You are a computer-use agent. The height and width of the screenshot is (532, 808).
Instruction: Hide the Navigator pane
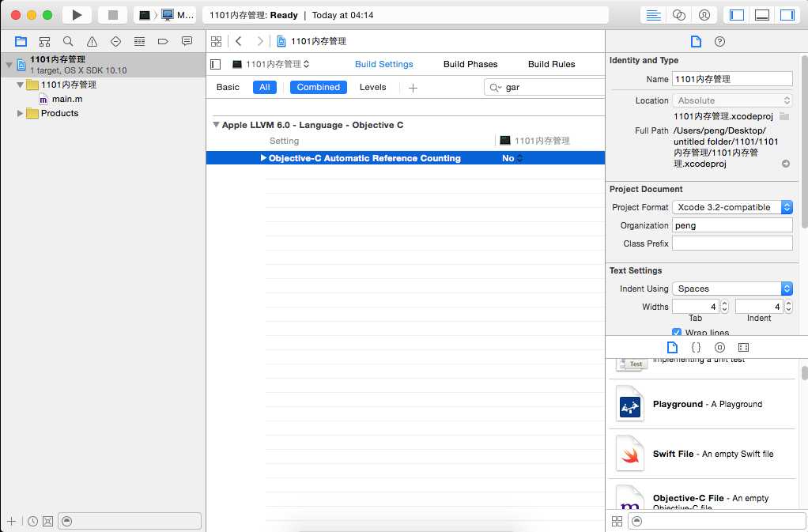737,15
